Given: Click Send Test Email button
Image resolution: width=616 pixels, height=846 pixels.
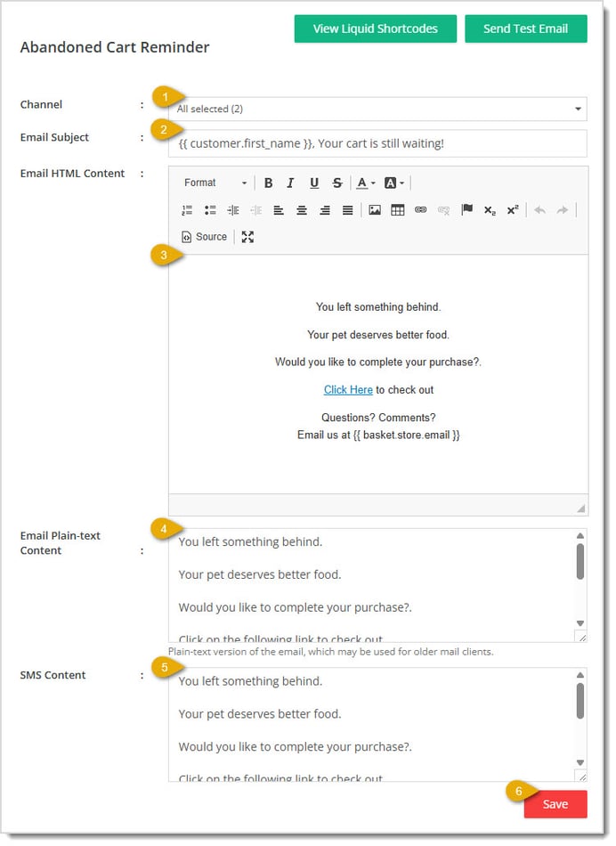Looking at the screenshot, I should 526,28.
